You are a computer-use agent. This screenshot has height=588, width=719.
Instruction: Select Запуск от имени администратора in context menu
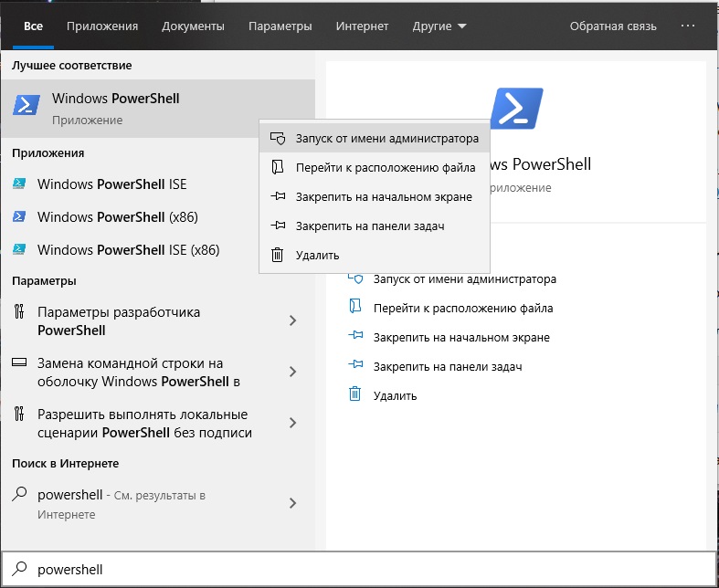click(386, 139)
